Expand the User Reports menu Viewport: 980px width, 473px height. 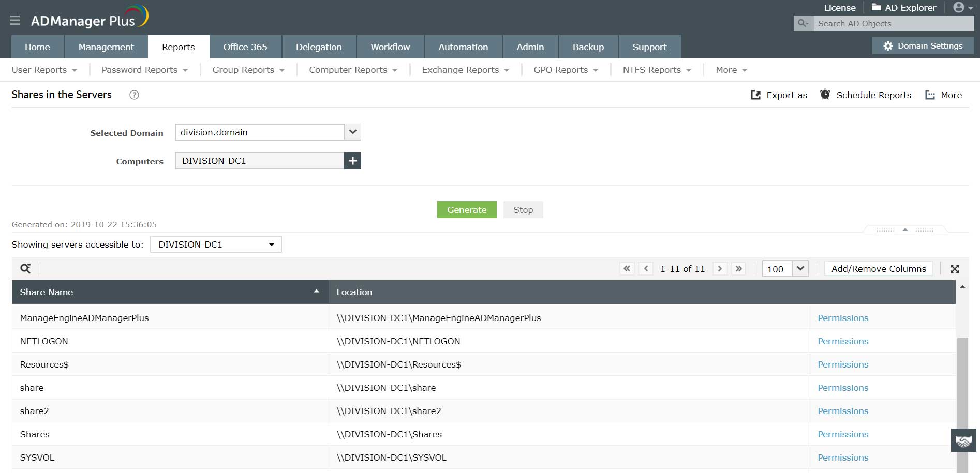(x=44, y=70)
